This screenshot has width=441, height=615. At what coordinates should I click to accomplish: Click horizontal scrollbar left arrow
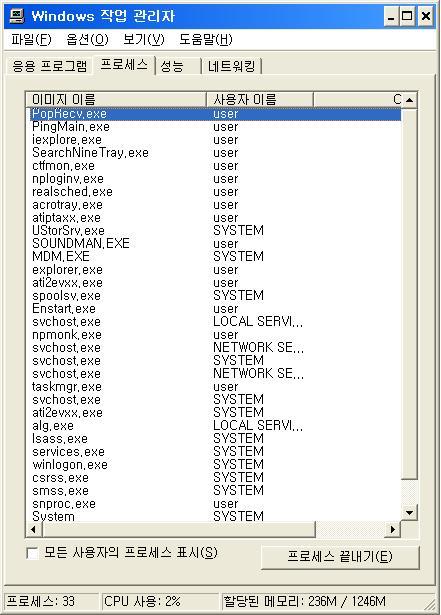click(x=34, y=529)
